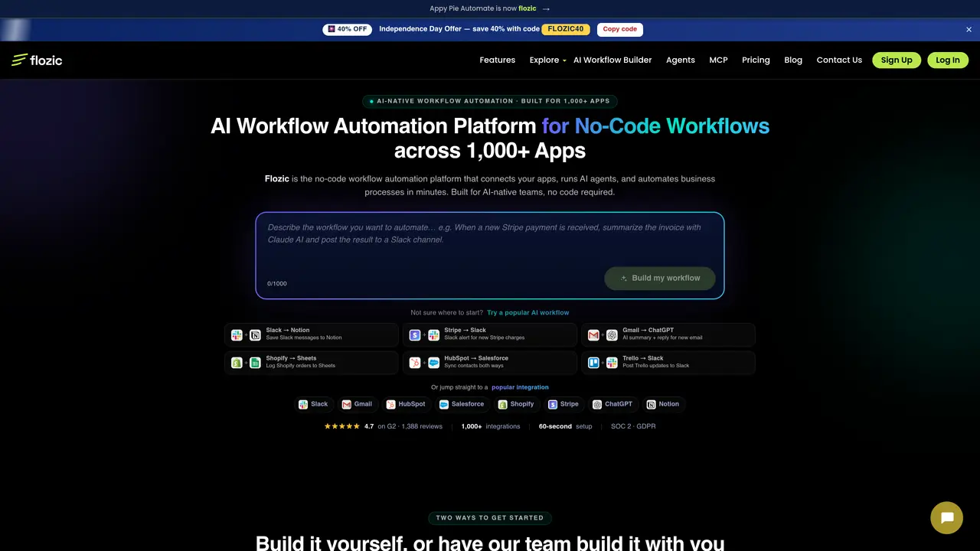Screen dimensions: 980x551
Task: Open the Features menu item
Action: (x=498, y=60)
